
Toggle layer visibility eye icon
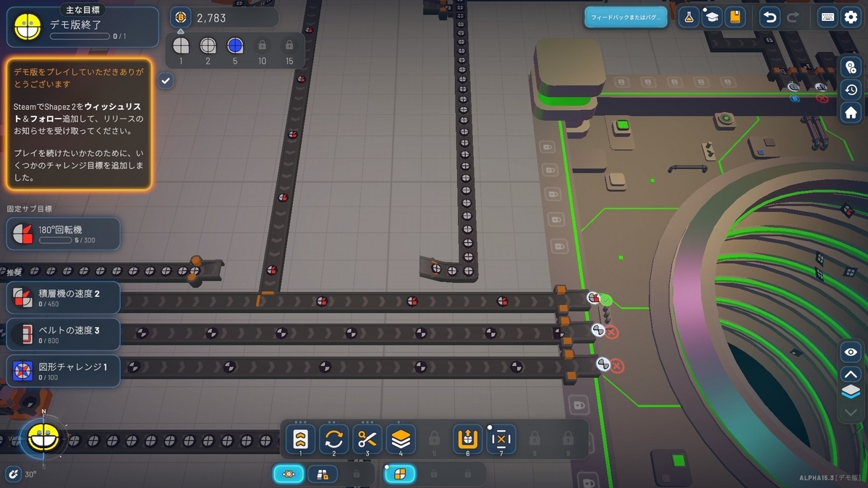point(851,351)
